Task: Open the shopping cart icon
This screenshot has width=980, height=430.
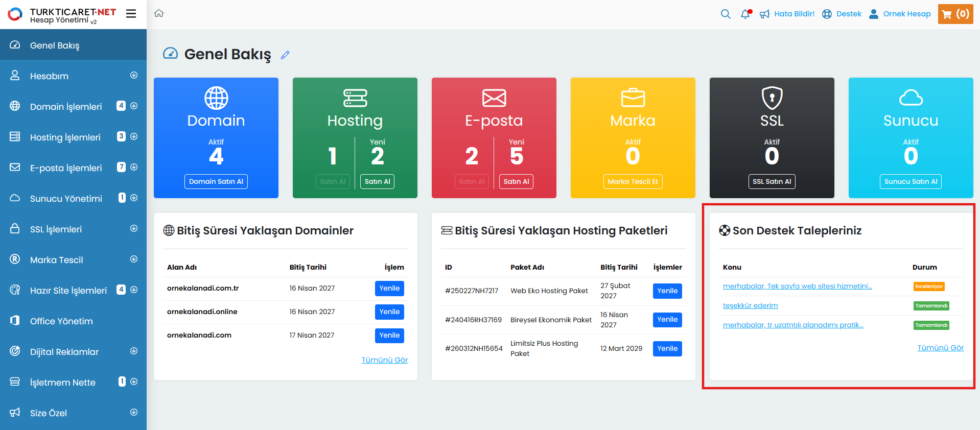Action: 955,14
